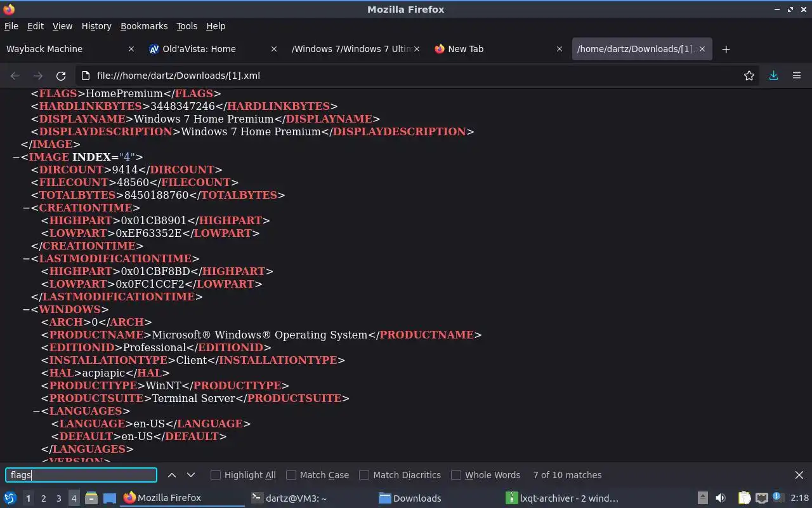Open the Firefox downloads panel
The image size is (812, 508).
pos(773,76)
